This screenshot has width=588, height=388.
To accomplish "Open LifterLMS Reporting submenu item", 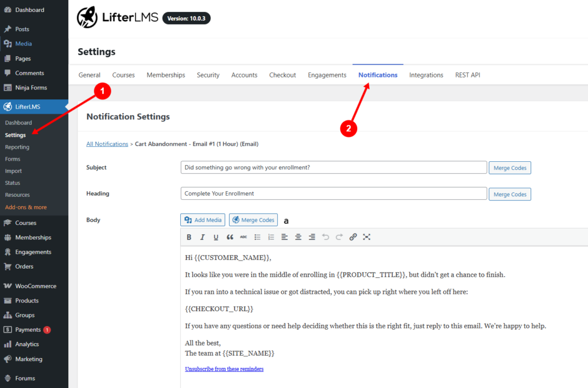I will click(x=17, y=147).
